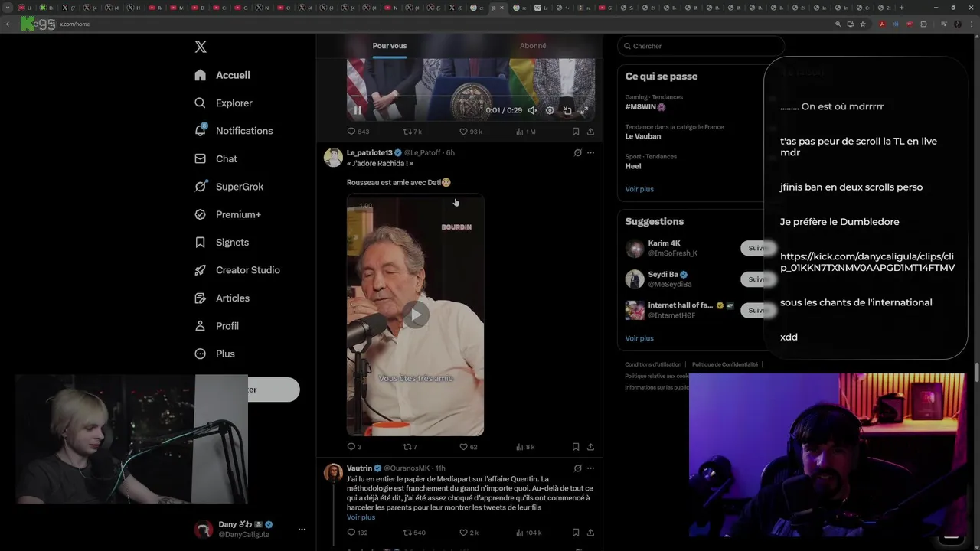This screenshot has height=551, width=980.
Task: Bookmark the post with 93 k likes
Action: 576,132
